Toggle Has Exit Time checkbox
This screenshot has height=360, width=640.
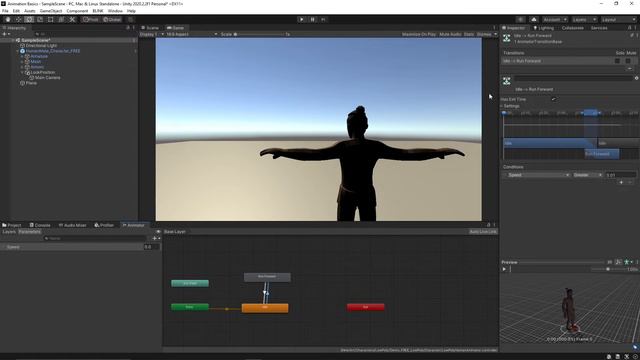click(x=554, y=99)
